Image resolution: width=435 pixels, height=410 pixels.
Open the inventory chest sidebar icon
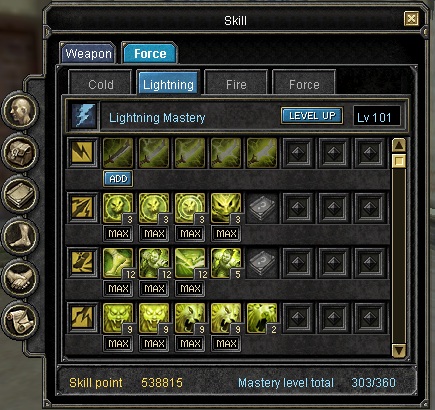[x=20, y=152]
